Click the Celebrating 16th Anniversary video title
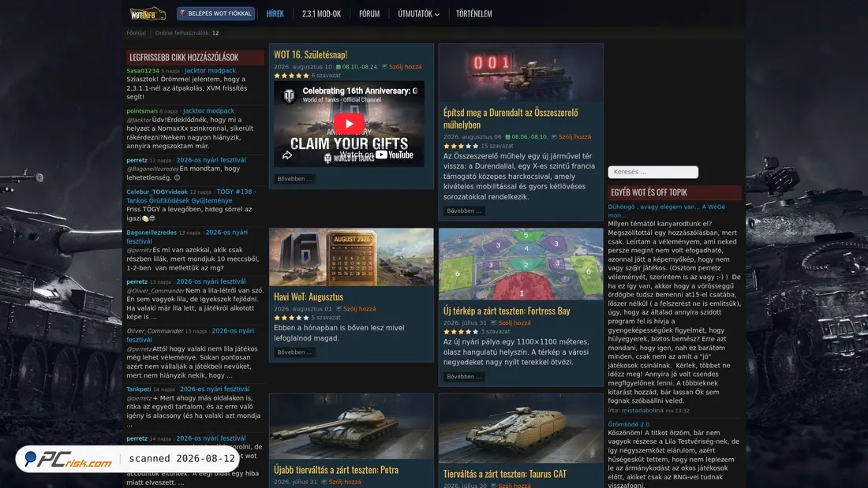Image resolution: width=868 pixels, height=488 pixels. 360,91
